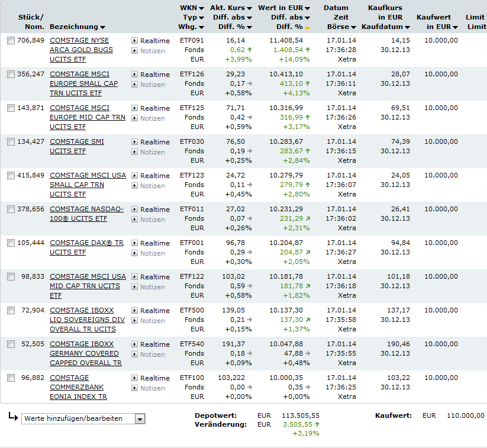Sort by Wert in EUR column arrow
Image resolution: width=487 pixels, height=448 pixels.
tap(307, 8)
